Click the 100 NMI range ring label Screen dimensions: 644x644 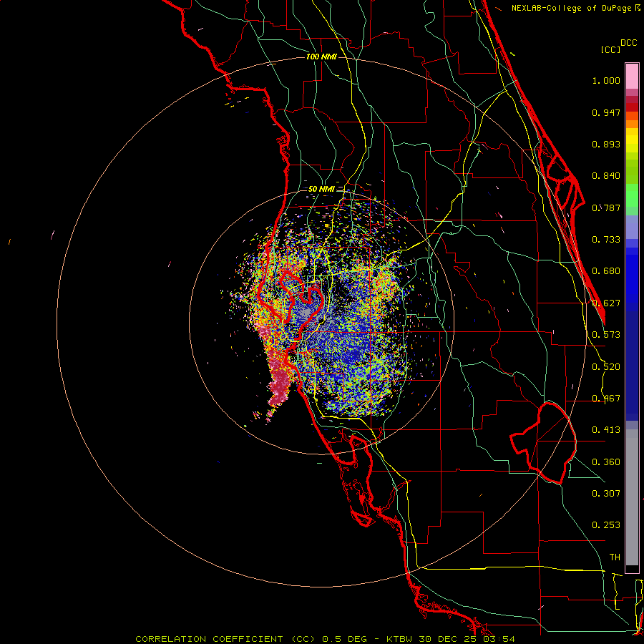point(321,57)
